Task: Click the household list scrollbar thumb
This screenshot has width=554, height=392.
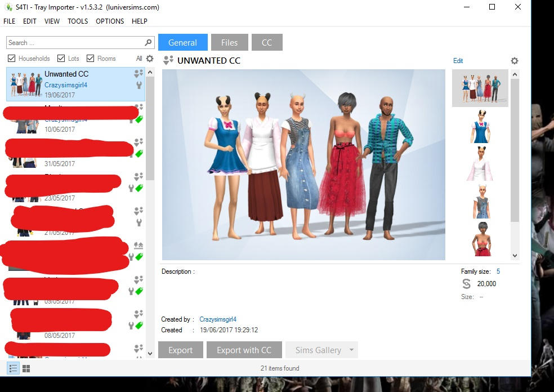Action: pos(150,128)
